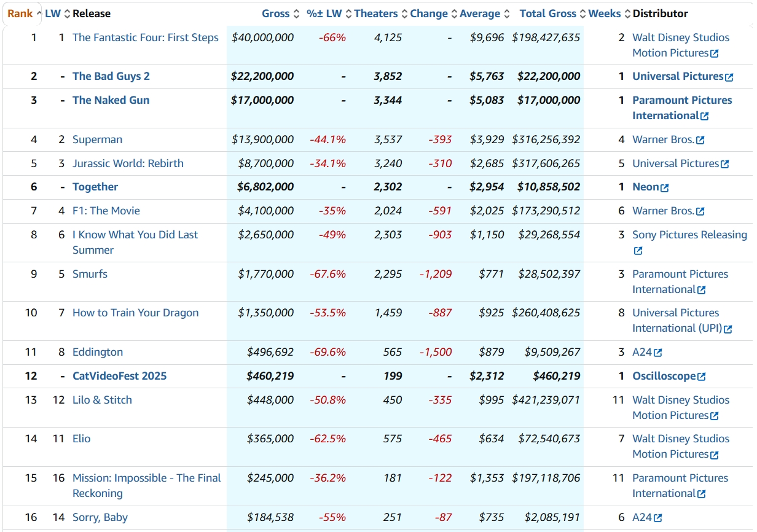Select theater count 575 in Elio row

[x=393, y=439]
